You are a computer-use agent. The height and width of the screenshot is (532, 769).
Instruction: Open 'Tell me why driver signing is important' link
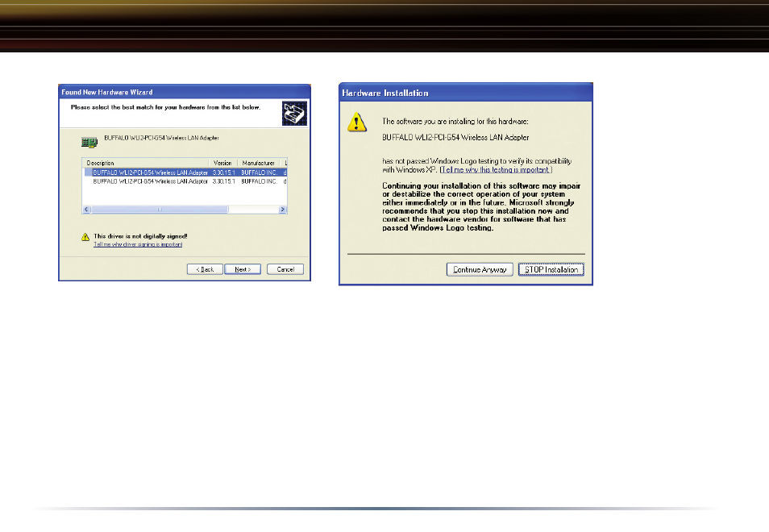[x=138, y=244]
